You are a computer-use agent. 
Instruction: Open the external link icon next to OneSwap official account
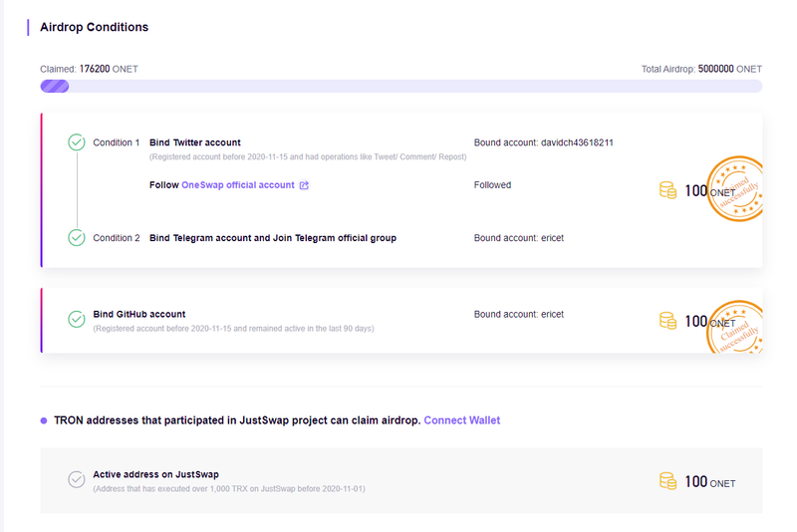click(304, 185)
